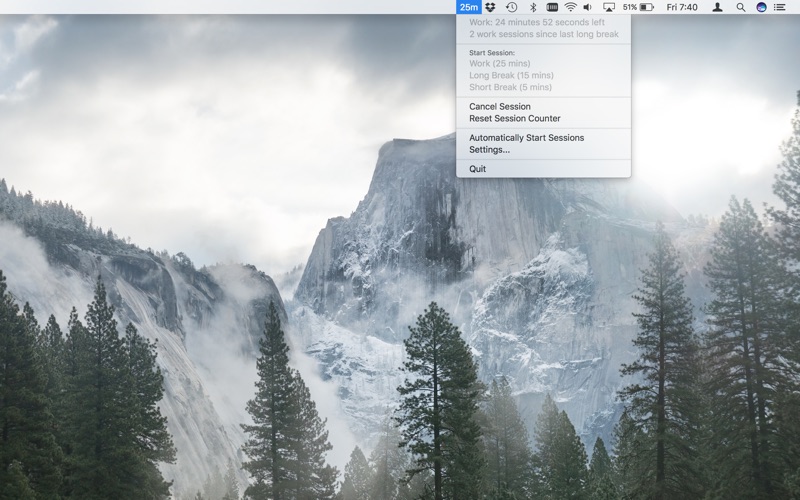This screenshot has height=500, width=800.
Task: Open the Time Machine menu bar icon
Action: click(x=511, y=7)
